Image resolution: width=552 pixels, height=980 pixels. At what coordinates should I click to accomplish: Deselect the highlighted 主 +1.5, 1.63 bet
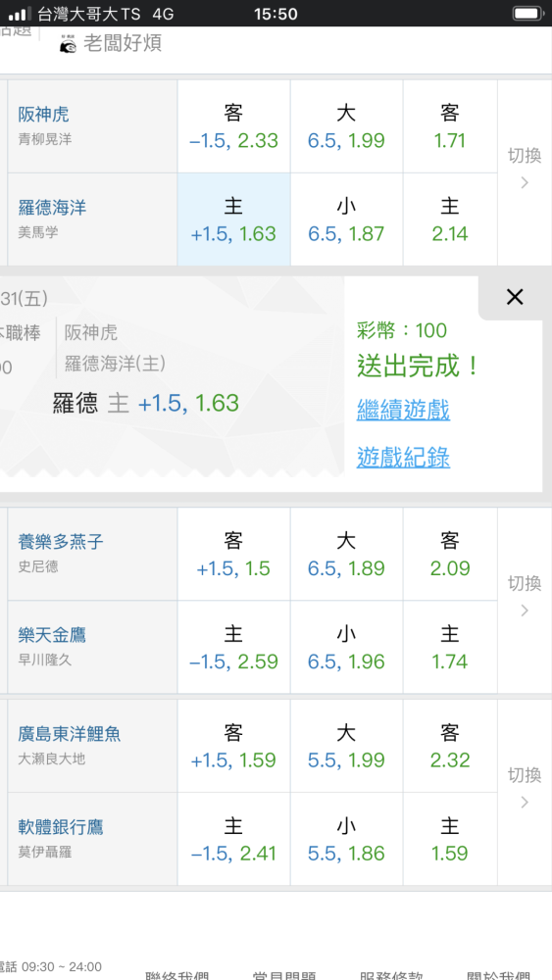[233, 220]
